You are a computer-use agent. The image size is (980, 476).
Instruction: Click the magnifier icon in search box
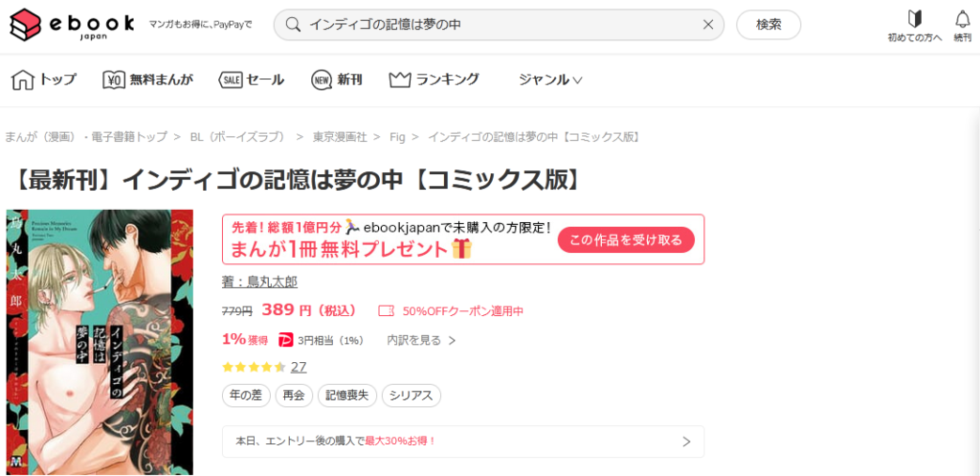(293, 24)
